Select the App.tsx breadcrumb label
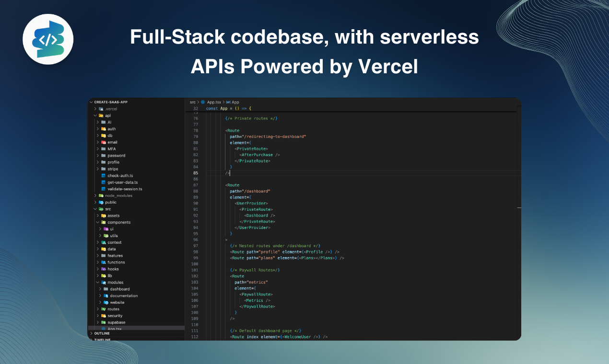 click(x=214, y=102)
